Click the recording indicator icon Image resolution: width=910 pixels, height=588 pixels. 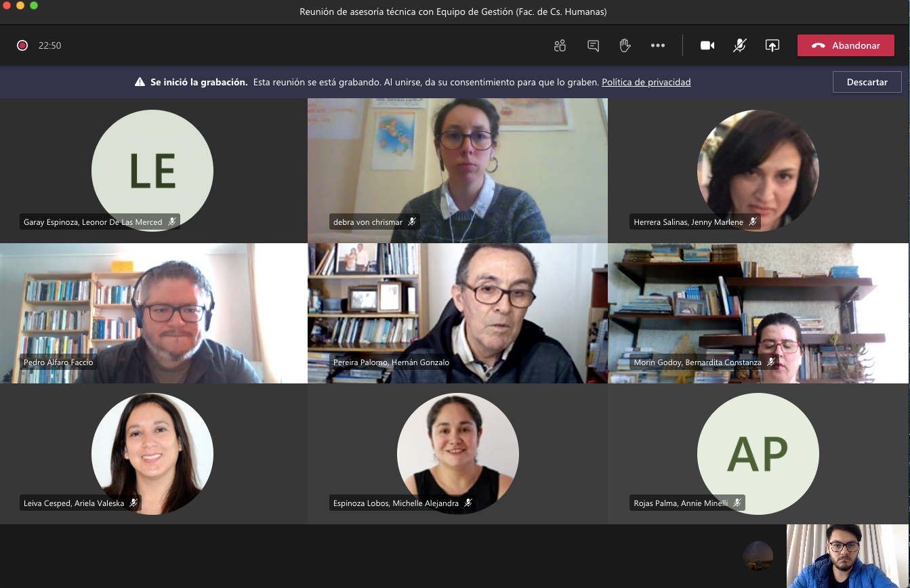[x=22, y=45]
